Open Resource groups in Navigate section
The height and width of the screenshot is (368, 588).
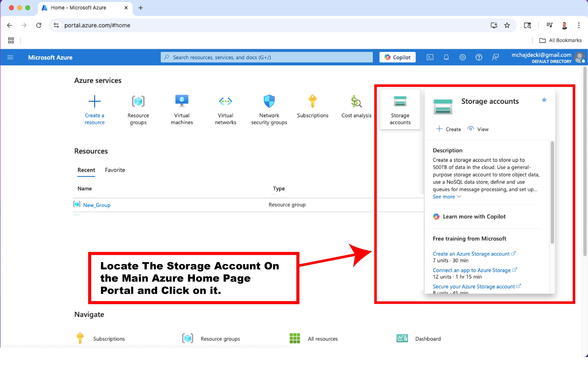(x=211, y=339)
